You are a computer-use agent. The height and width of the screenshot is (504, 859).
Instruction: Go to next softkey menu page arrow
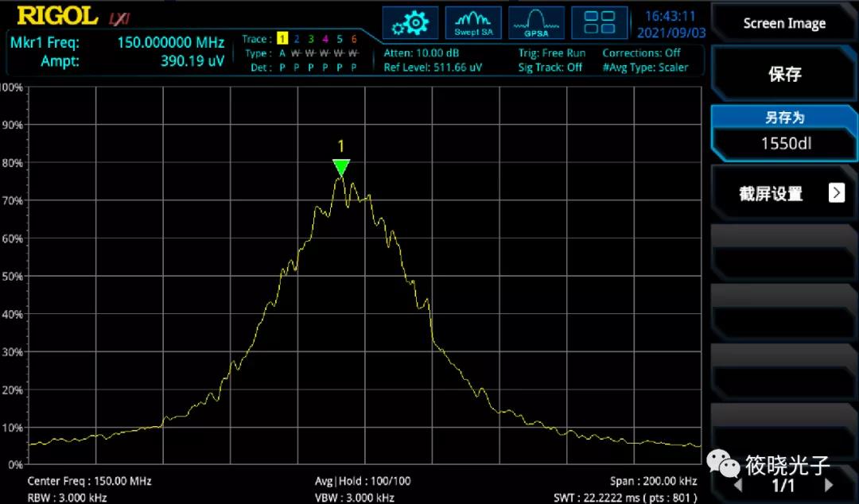pos(829,484)
